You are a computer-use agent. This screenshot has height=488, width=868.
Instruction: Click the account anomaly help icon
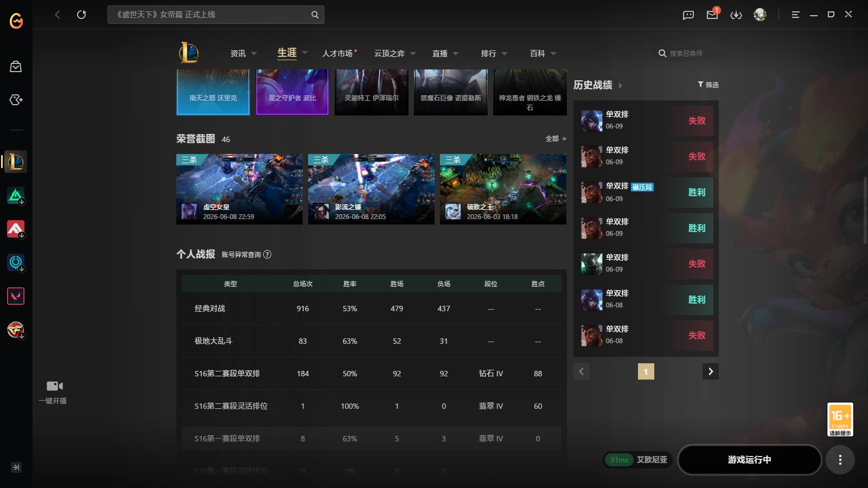(267, 254)
